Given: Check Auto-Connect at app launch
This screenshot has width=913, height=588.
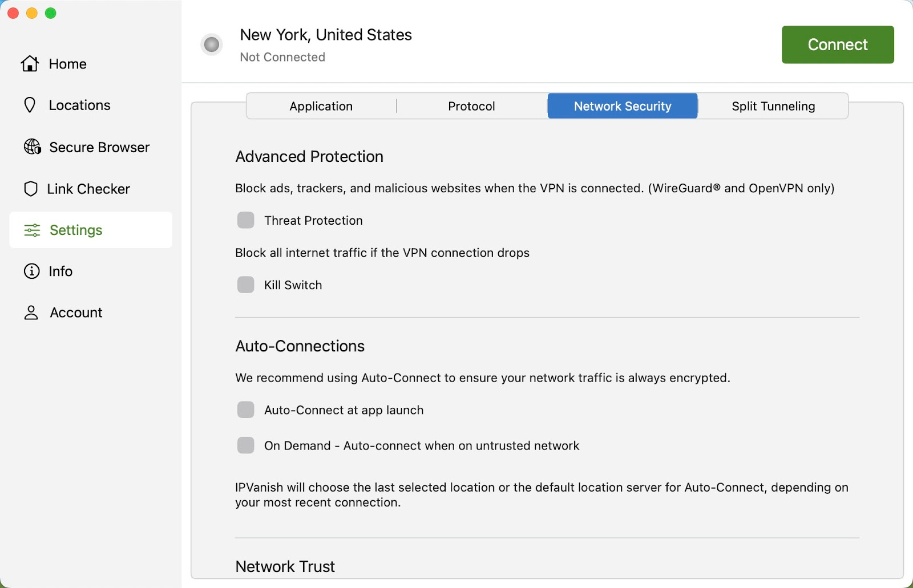Looking at the screenshot, I should coord(246,409).
